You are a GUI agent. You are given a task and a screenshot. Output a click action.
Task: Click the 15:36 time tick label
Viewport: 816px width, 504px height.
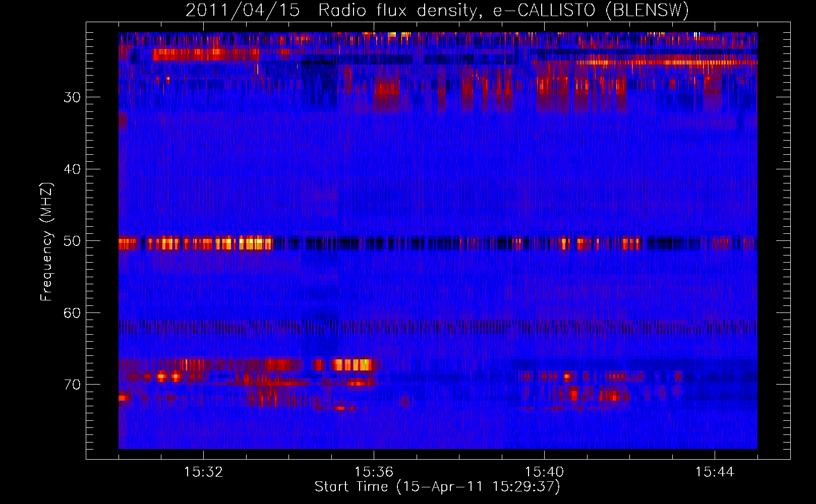tap(374, 472)
